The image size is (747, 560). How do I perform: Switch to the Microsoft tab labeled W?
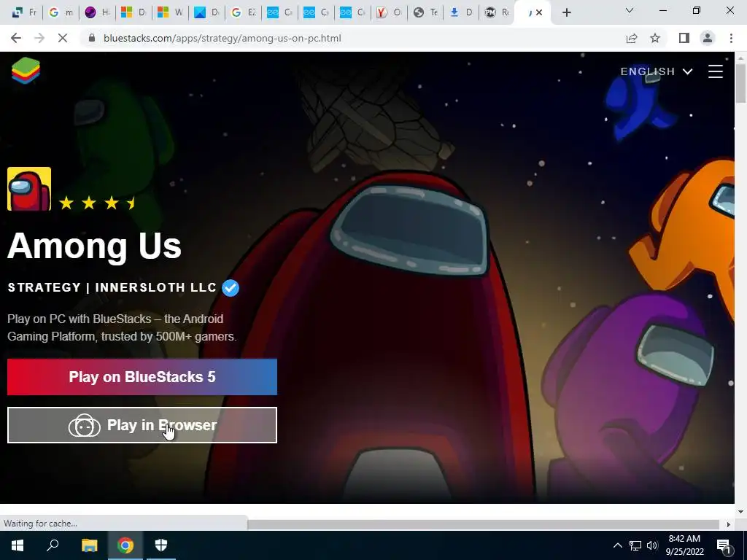coord(169,12)
